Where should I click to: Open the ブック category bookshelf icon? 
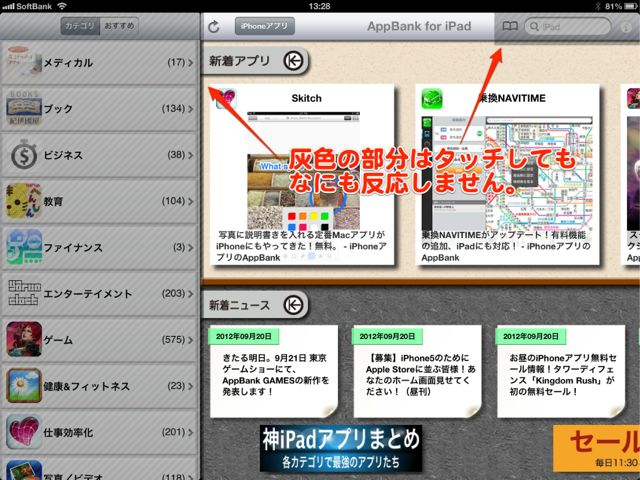coord(24,108)
